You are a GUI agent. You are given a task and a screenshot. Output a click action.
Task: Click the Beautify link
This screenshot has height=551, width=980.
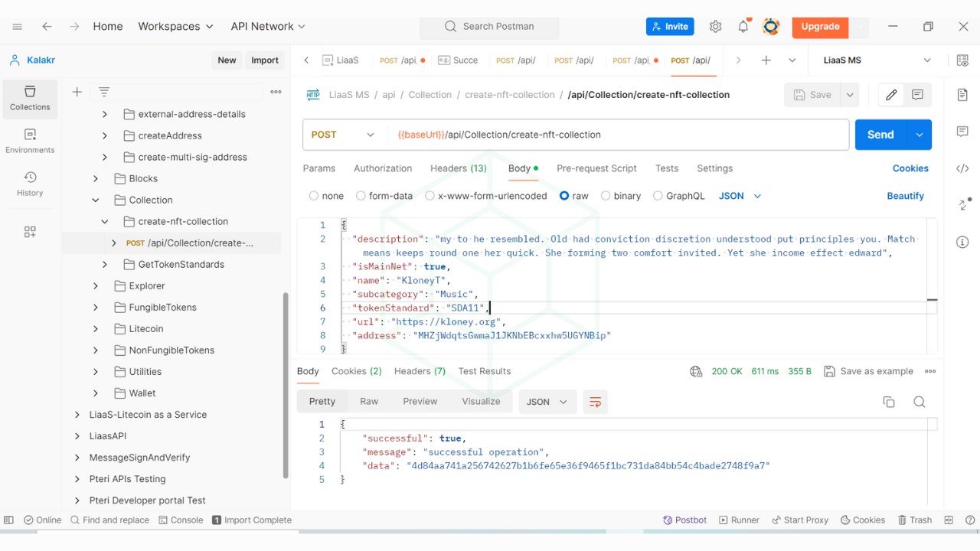pyautogui.click(x=906, y=196)
